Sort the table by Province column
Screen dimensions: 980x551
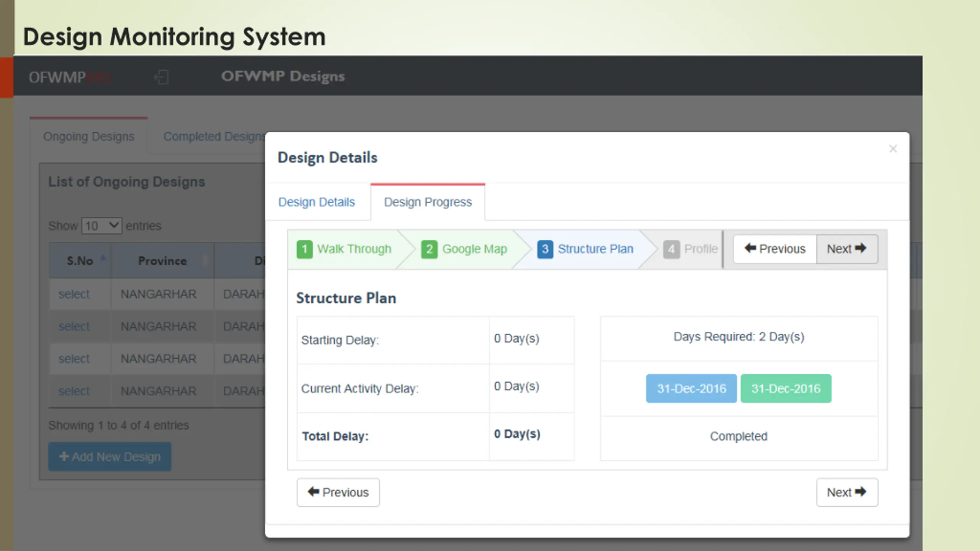pos(162,261)
